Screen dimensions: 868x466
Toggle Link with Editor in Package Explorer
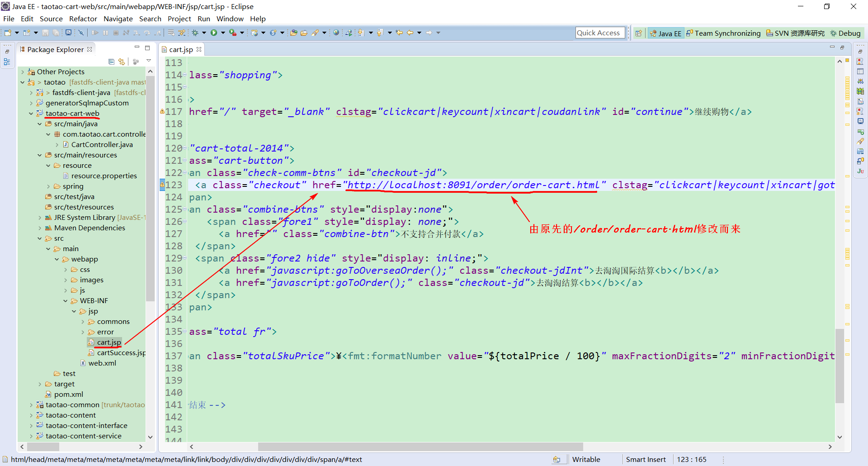click(x=121, y=61)
